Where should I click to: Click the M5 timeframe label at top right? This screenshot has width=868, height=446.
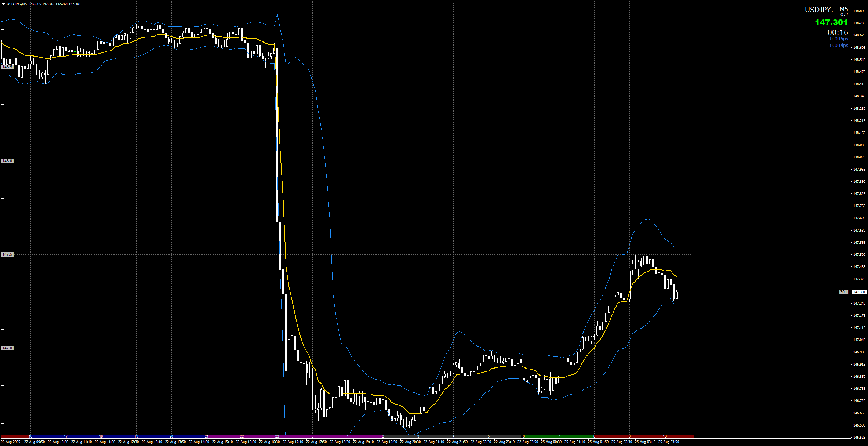pyautogui.click(x=844, y=9)
